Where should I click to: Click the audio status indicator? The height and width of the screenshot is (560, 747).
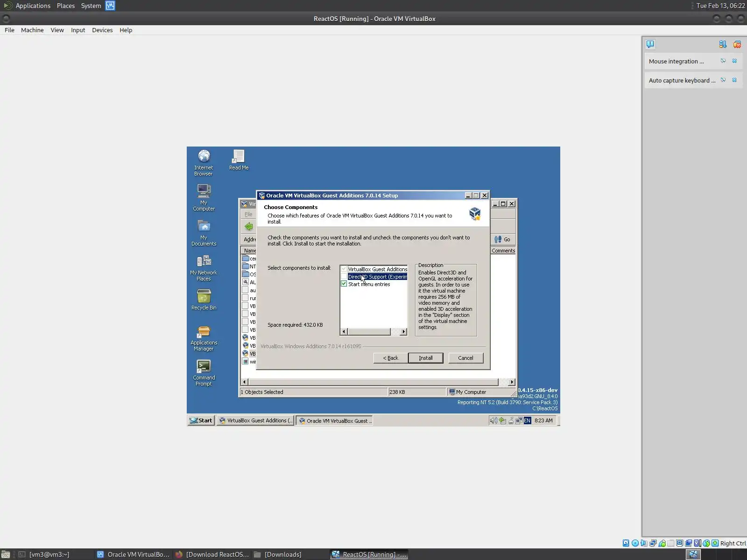[644, 543]
